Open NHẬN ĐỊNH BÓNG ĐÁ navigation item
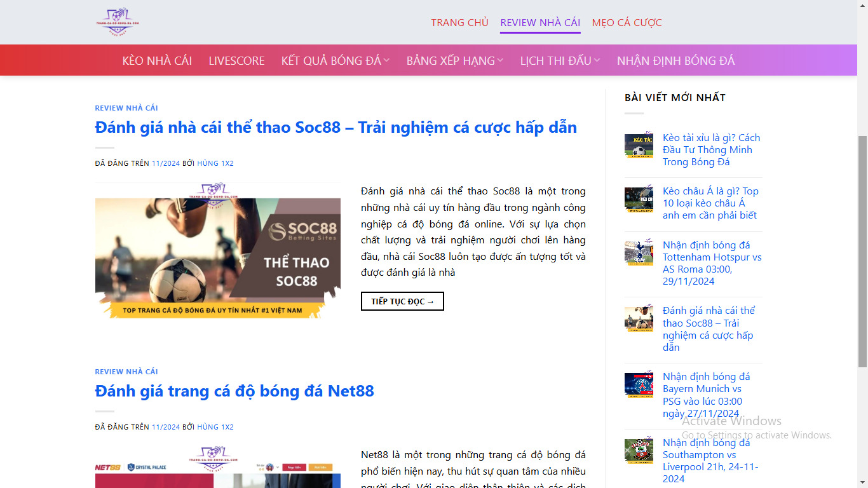The image size is (868, 488). click(675, 60)
